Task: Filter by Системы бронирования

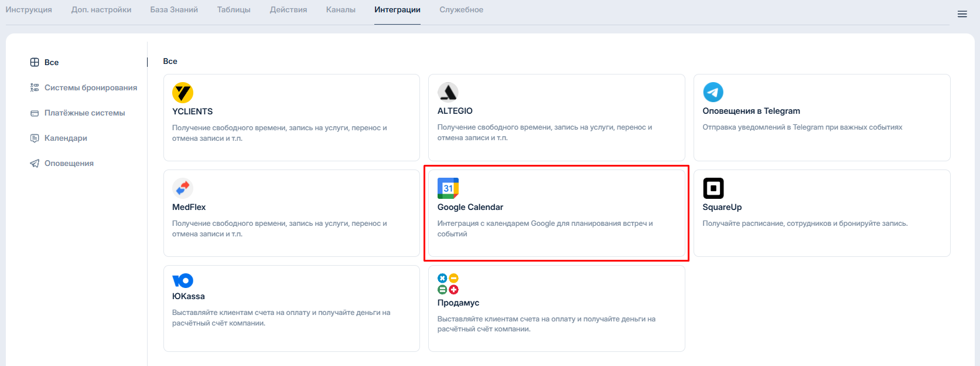Action: click(90, 87)
